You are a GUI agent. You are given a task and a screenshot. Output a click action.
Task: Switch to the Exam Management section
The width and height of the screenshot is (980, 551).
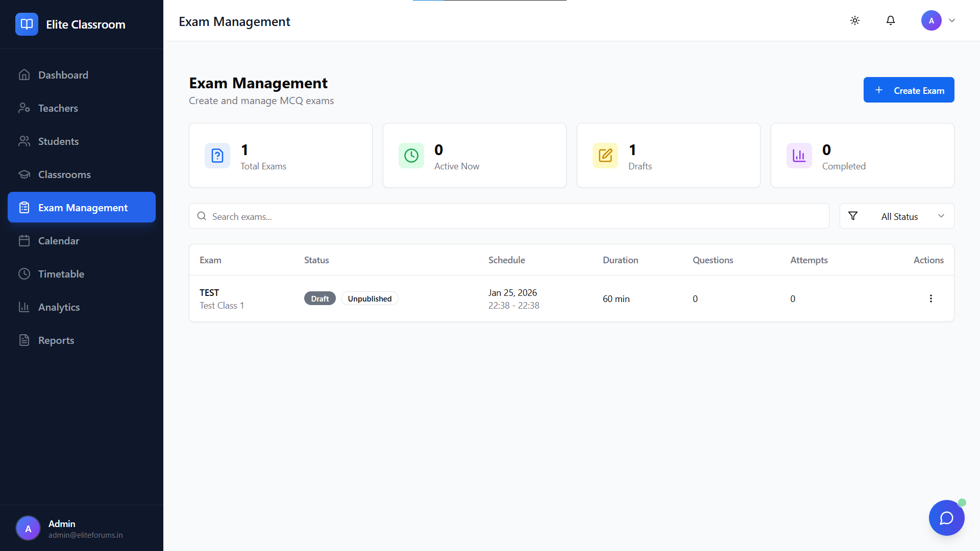pos(82,207)
